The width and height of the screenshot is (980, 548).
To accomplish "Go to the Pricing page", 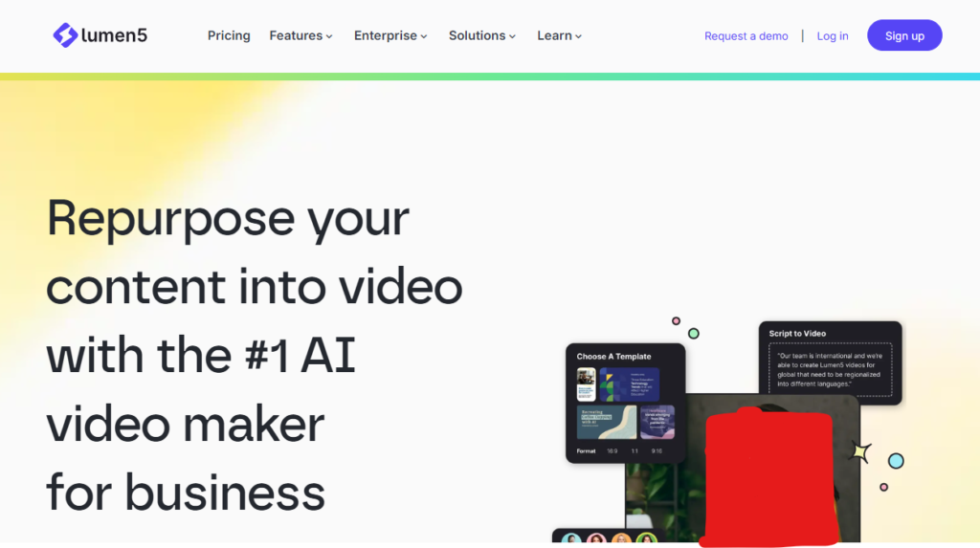I will pyautogui.click(x=229, y=35).
